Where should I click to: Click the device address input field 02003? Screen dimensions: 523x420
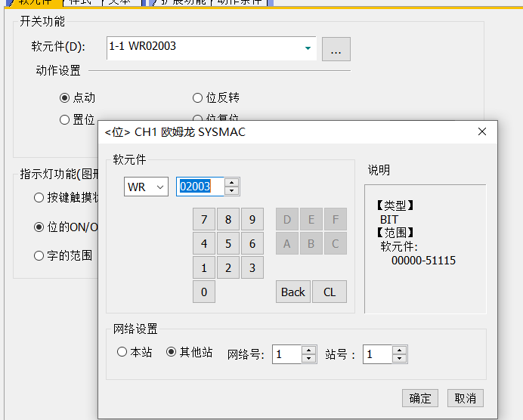tap(199, 187)
